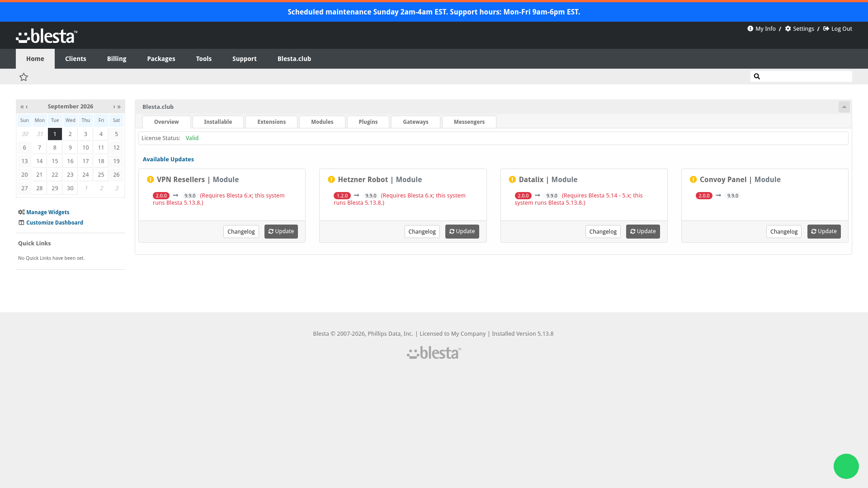This screenshot has width=868, height=488.
Task: Click the yellow warning icon beside VPN Resellers
Action: pos(151,180)
